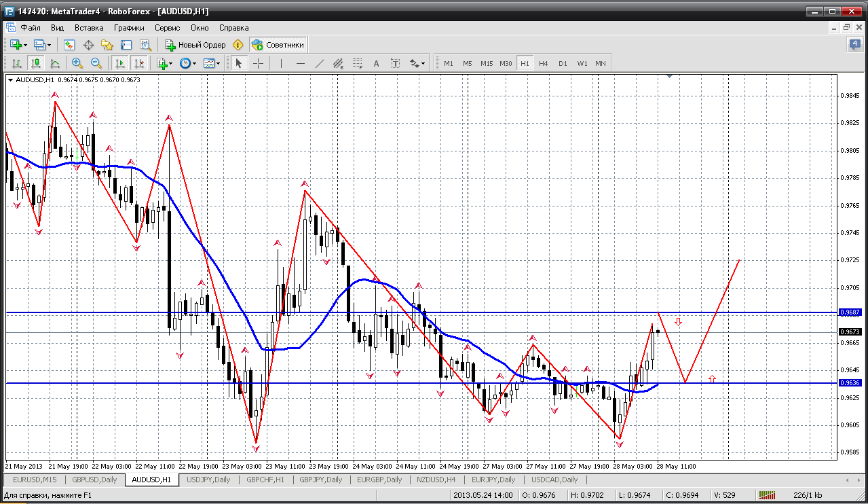This screenshot has height=504, width=868.
Task: Open the Вставка menu
Action: [89, 28]
